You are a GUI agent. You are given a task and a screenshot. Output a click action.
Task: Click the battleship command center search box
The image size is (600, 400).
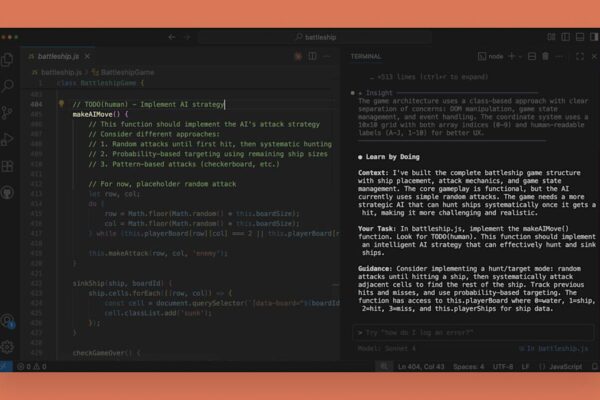pyautogui.click(x=316, y=37)
